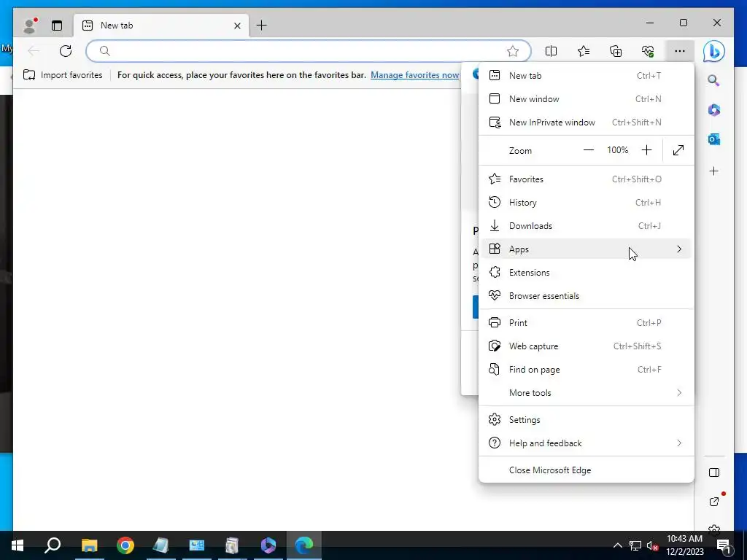Open Downloads menu entry
The image size is (747, 560).
coord(587,226)
